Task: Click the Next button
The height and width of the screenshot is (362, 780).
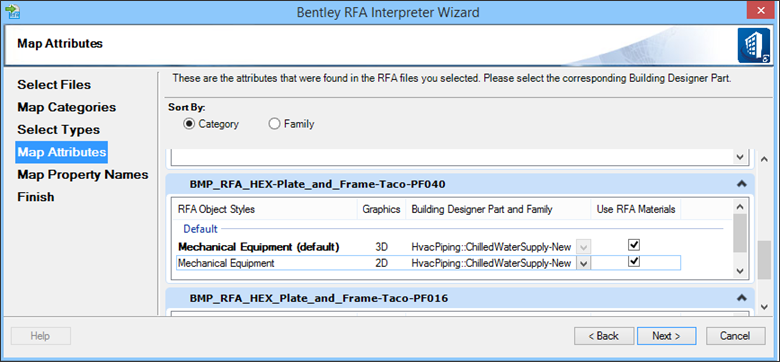Action: pyautogui.click(x=666, y=336)
